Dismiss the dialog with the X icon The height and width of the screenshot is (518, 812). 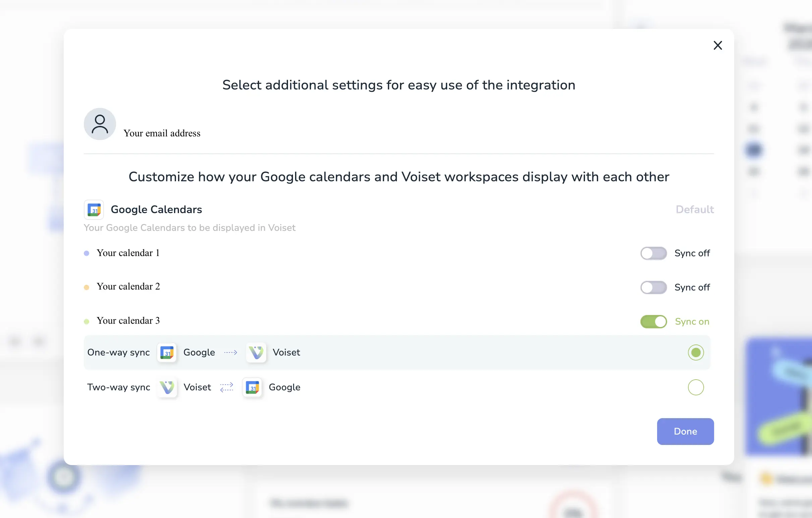point(717,46)
